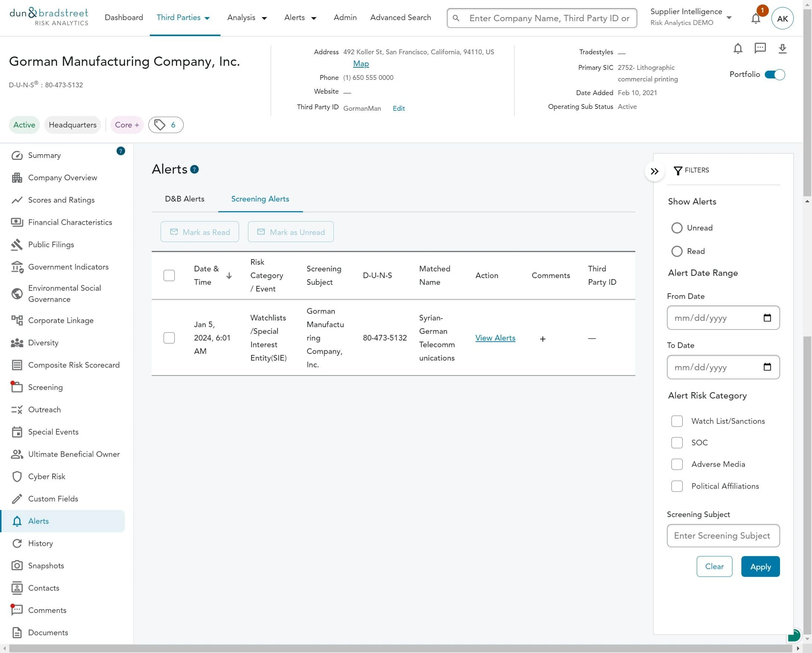Open Cyber Risk in sidebar

(x=47, y=476)
